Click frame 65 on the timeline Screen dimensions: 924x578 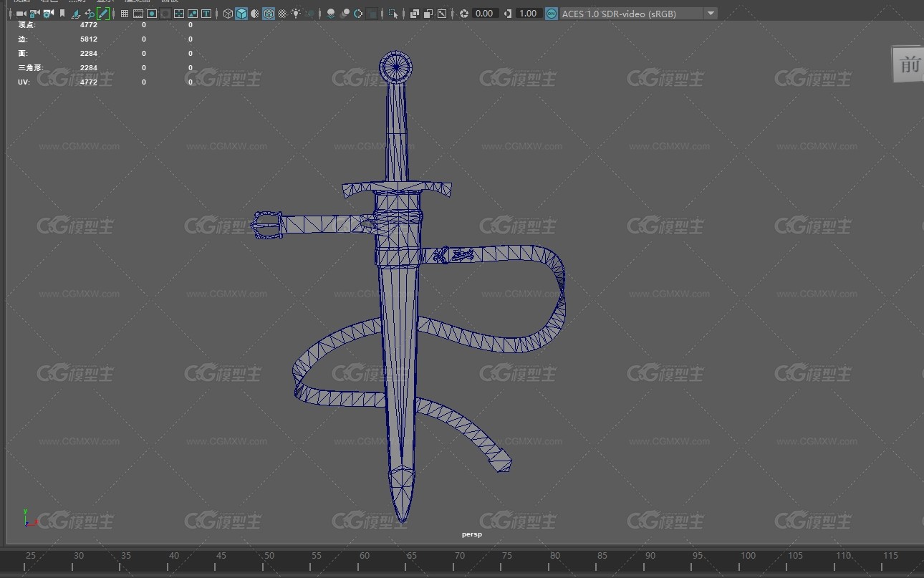point(412,555)
